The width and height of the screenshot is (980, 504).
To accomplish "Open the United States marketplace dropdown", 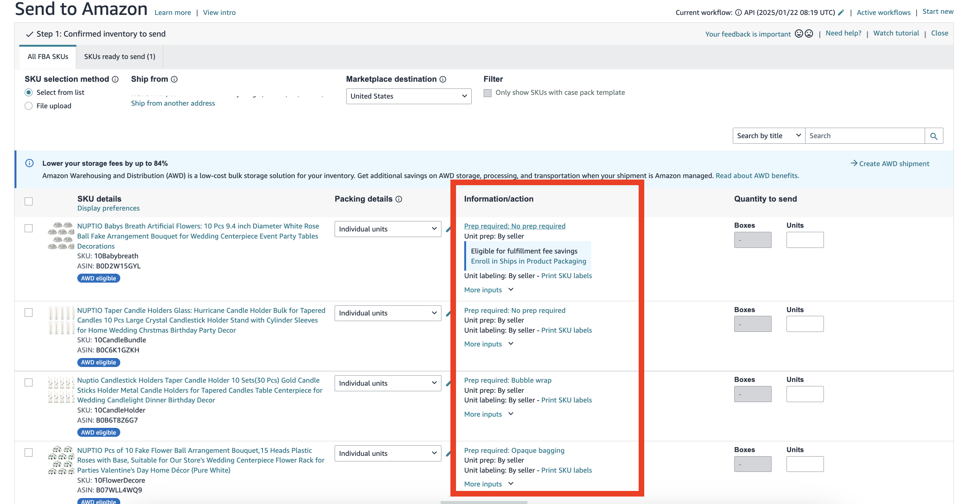I will pyautogui.click(x=409, y=96).
